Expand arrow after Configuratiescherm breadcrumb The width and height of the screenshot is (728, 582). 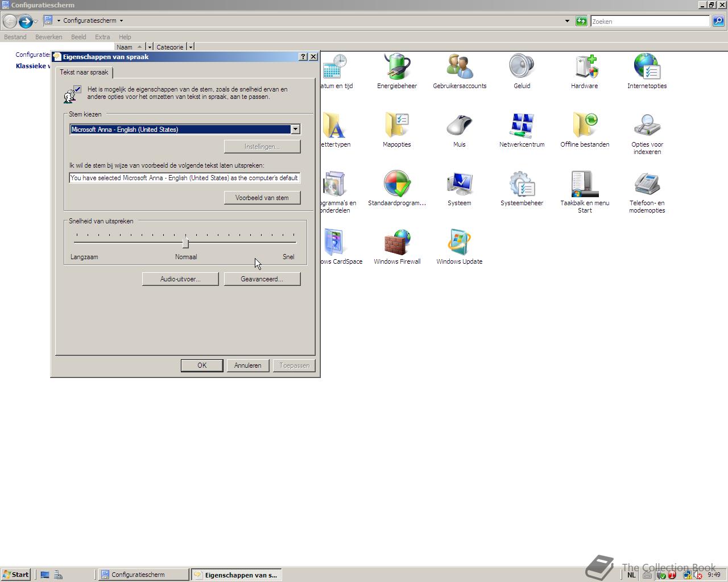click(121, 20)
